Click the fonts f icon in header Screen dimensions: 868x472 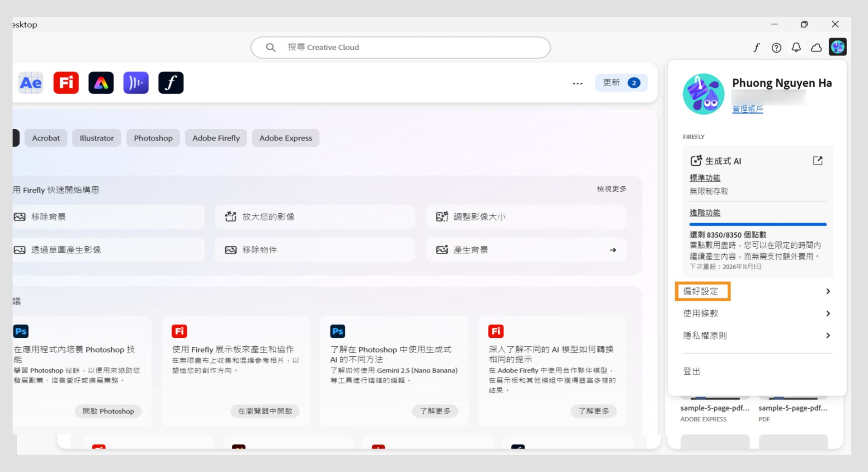click(x=756, y=47)
